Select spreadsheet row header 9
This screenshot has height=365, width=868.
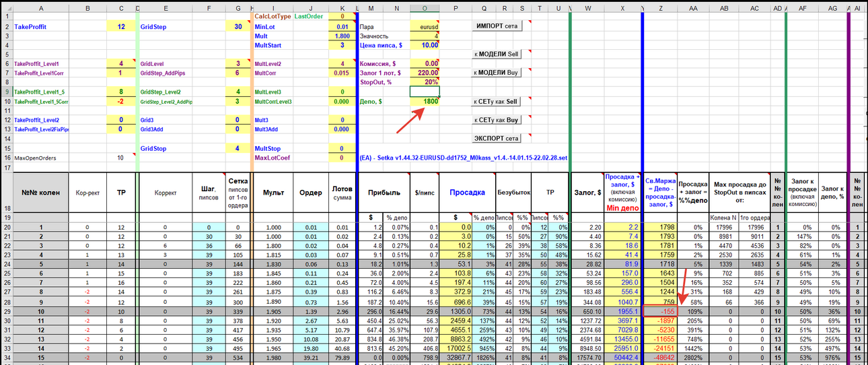tap(6, 92)
